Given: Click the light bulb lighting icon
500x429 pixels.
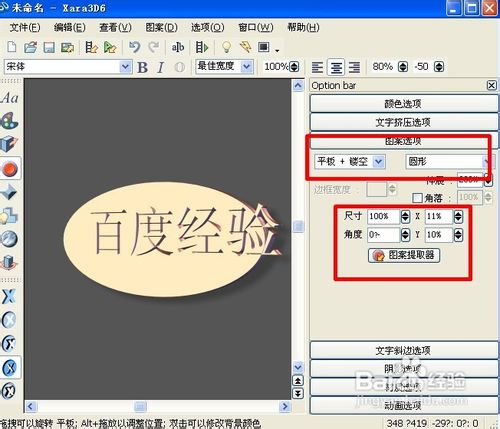Looking at the screenshot, I should pyautogui.click(x=226, y=47).
